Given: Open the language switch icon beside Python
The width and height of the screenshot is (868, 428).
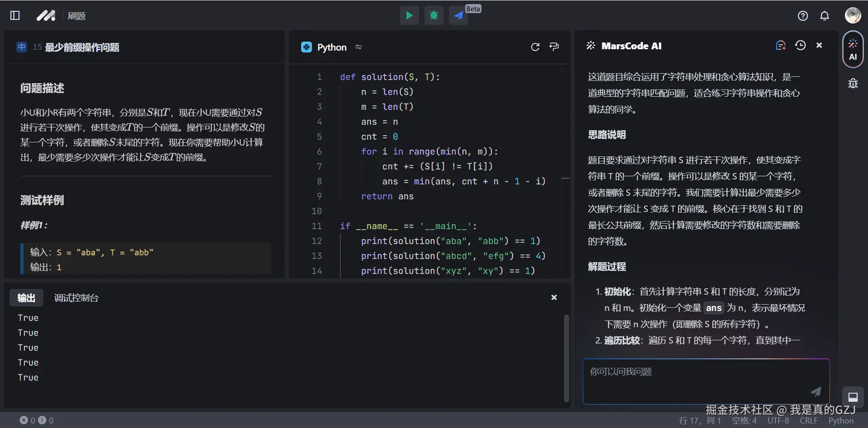Looking at the screenshot, I should (x=358, y=47).
